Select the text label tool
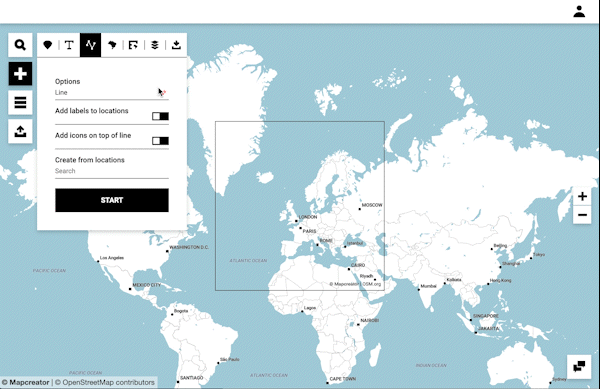 [x=69, y=45]
